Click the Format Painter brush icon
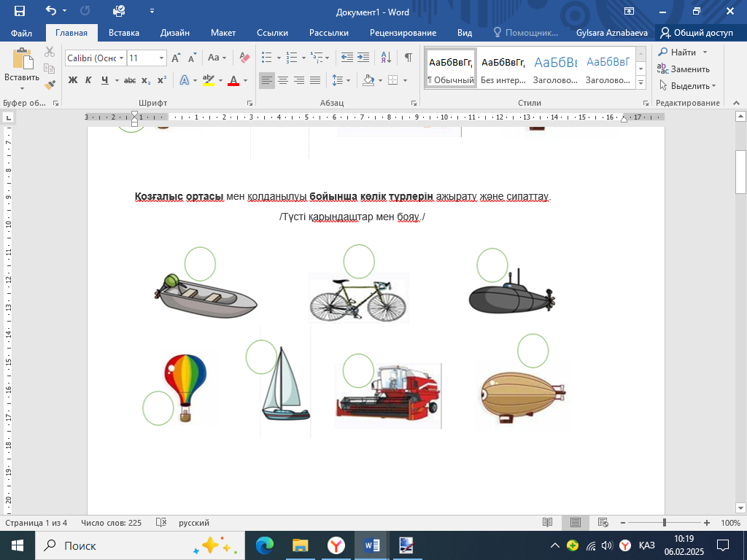This screenshot has height=560, width=747. coord(50,85)
